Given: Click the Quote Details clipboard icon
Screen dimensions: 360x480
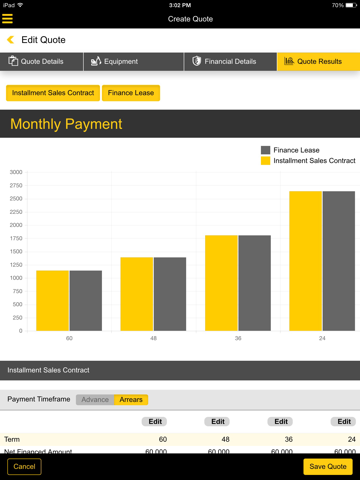Looking at the screenshot, I should [x=13, y=61].
